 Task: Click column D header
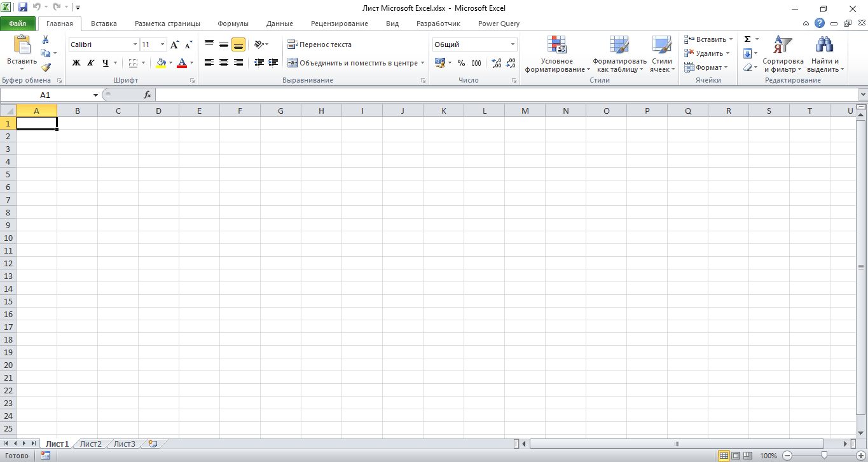click(158, 111)
